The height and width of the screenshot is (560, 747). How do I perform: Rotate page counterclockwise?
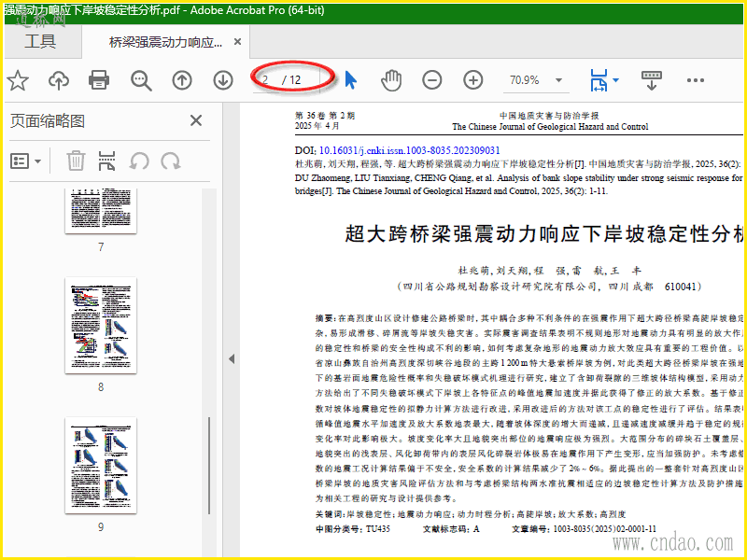coord(139,161)
